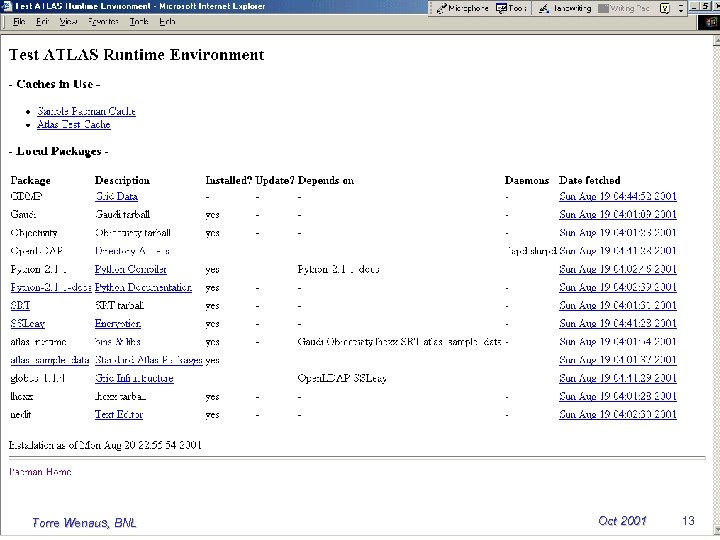This screenshot has width=720, height=540.
Task: Click the SSLeay package link
Action: 28,324
